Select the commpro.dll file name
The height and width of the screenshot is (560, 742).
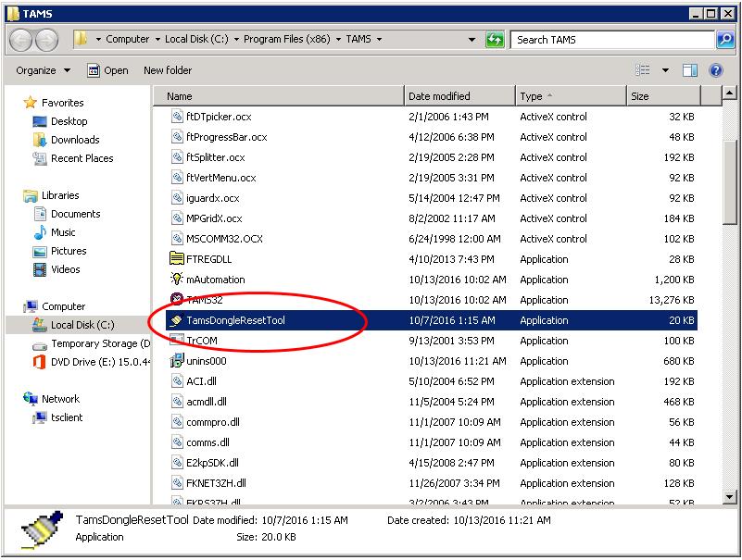(x=213, y=422)
